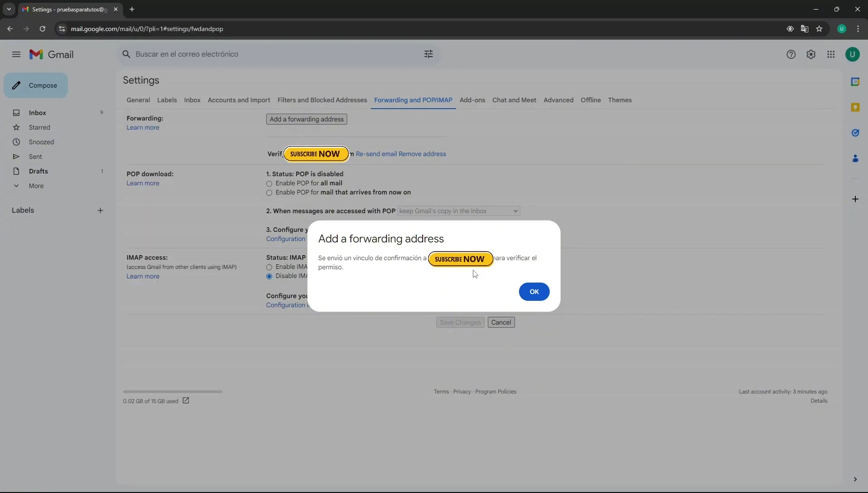Click Learn more under IMAP access
868x493 pixels.
click(x=143, y=276)
